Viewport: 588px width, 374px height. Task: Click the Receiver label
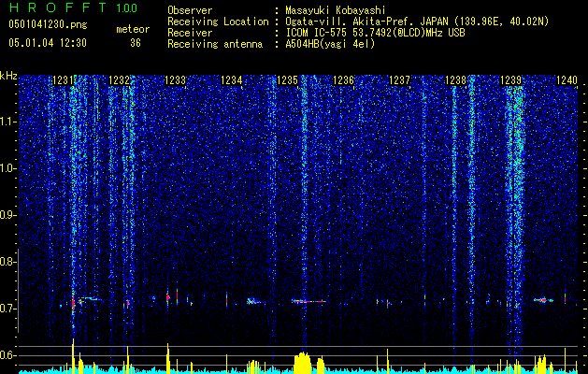pos(190,33)
